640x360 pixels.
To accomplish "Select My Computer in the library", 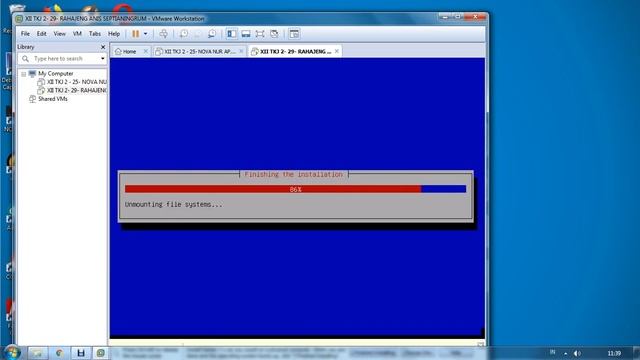I will click(56, 73).
